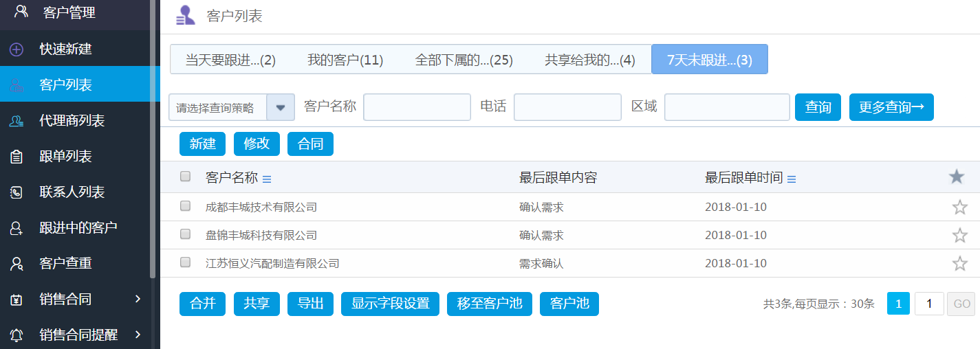Click the 跟单列表 clipboard icon
980x349 pixels.
17,157
